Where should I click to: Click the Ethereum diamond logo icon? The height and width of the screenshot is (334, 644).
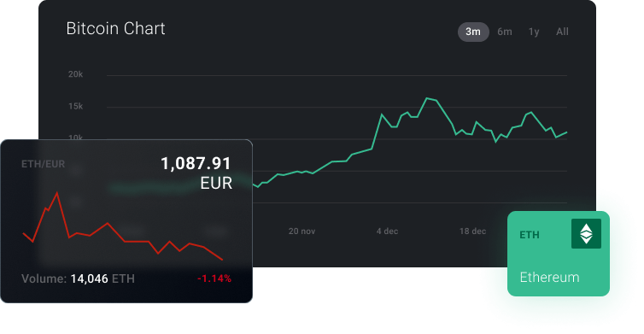(x=586, y=233)
